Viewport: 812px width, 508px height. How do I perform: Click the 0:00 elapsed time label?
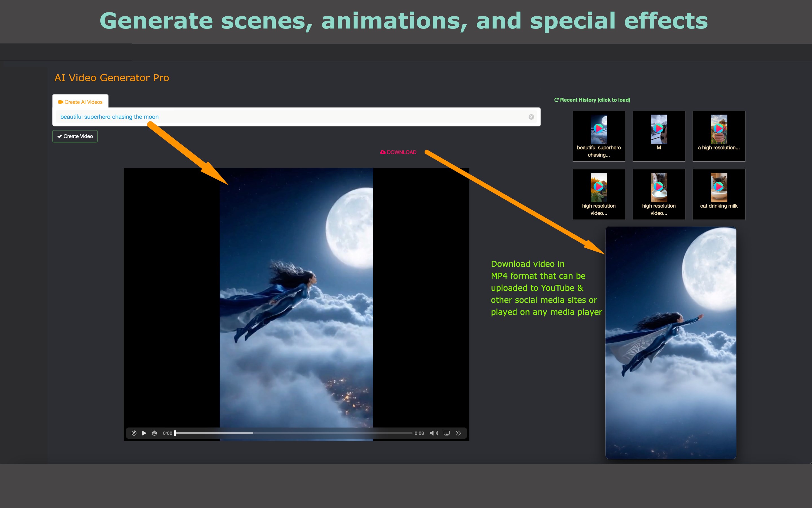coord(167,433)
